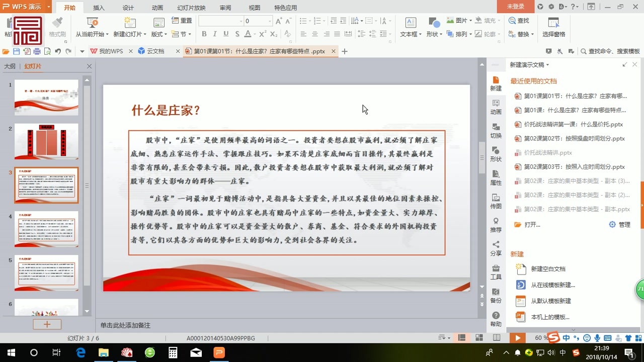Open the Animation (动画) side panel
This screenshot has width=644, height=362.
[496, 106]
